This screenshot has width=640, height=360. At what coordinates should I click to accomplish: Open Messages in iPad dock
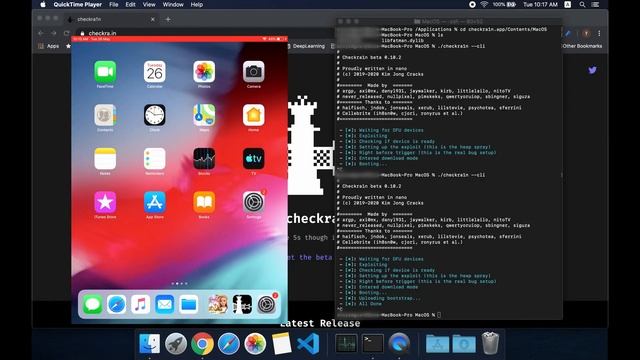tap(92, 304)
